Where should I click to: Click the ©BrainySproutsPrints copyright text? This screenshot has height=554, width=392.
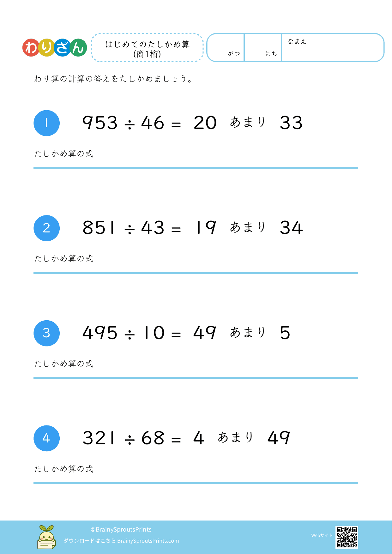click(x=121, y=529)
